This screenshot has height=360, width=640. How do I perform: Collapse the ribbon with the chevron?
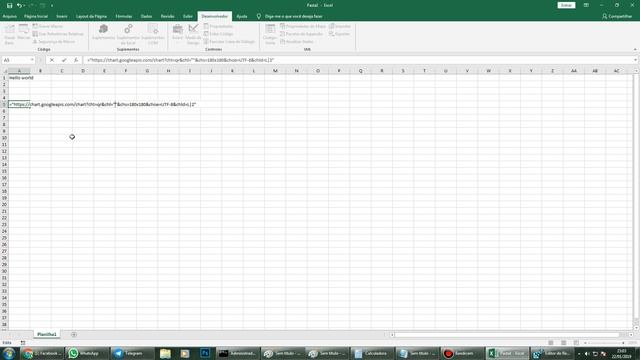click(635, 49)
